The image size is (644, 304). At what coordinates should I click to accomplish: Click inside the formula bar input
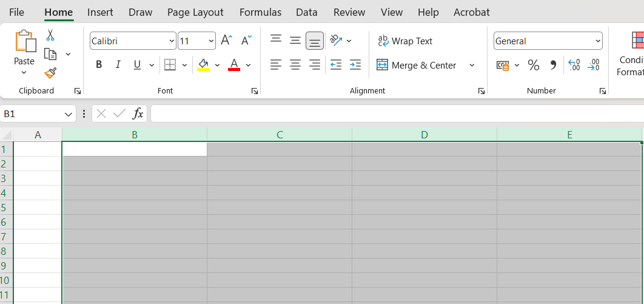(x=397, y=113)
